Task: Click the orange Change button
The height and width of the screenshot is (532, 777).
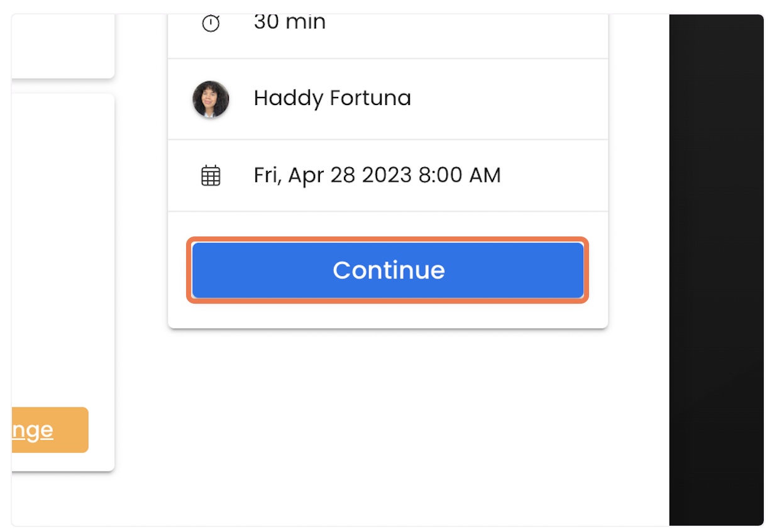Action: tap(50, 430)
